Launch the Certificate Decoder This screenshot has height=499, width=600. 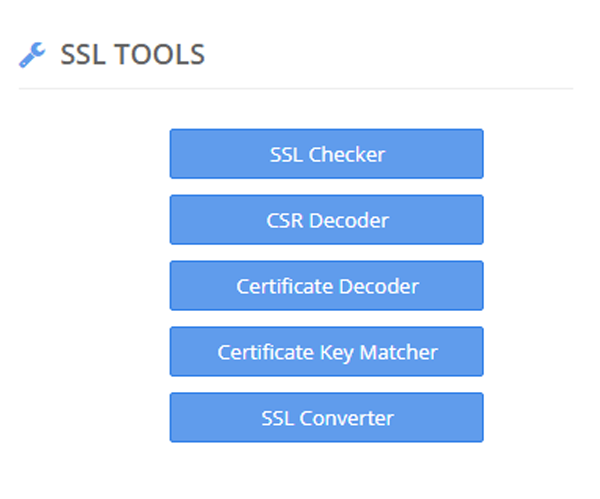326,285
